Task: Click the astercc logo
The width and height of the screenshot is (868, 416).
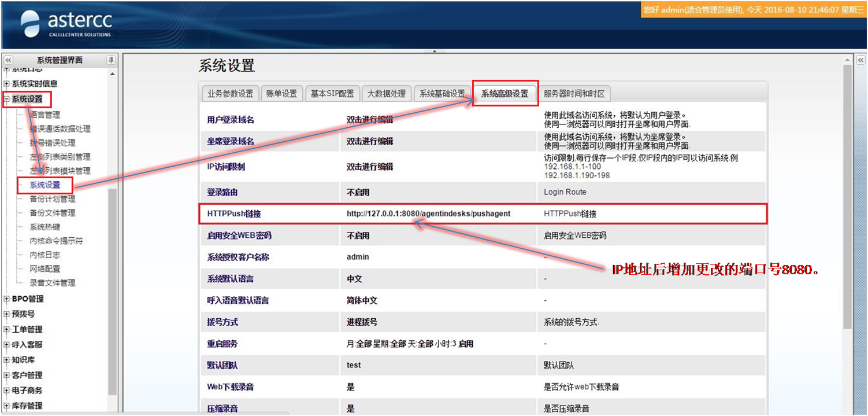Action: point(66,24)
